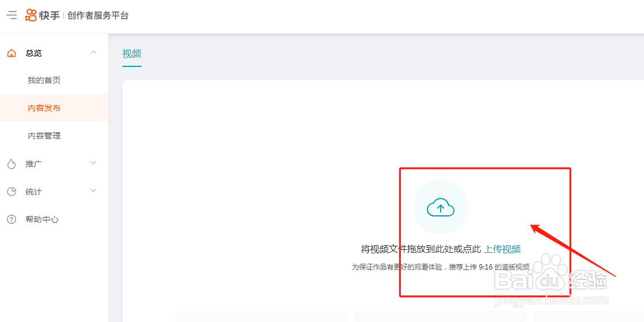Select 内容发布 menu item
Screen dimensions: 644x322
pyautogui.click(x=54, y=108)
